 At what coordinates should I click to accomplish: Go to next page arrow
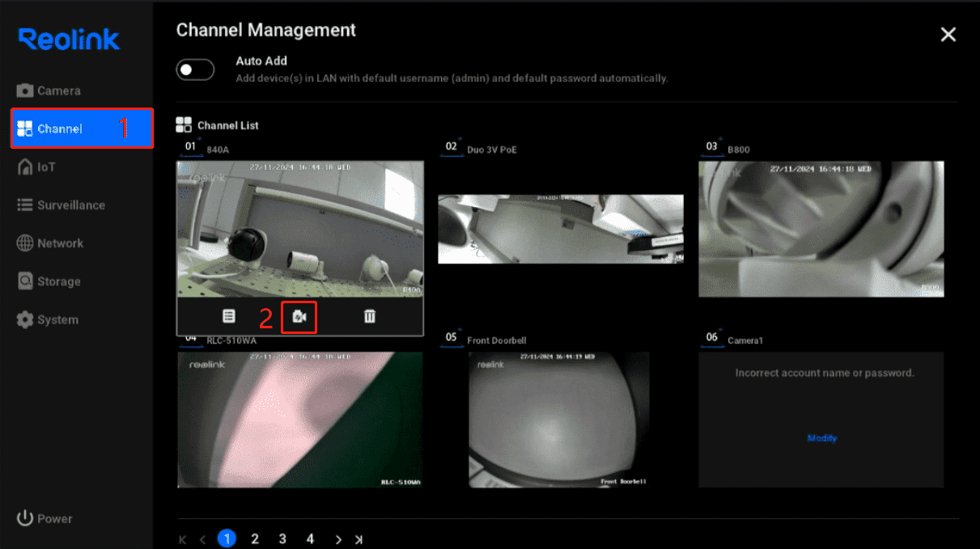pos(338,539)
